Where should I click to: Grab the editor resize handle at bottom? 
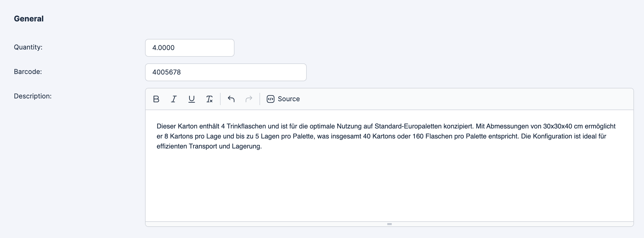pyautogui.click(x=389, y=224)
